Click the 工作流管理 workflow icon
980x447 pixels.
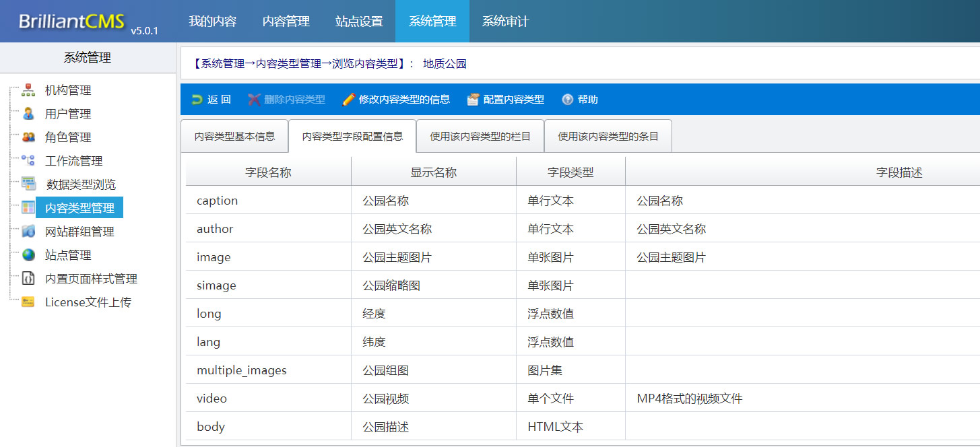(x=28, y=161)
